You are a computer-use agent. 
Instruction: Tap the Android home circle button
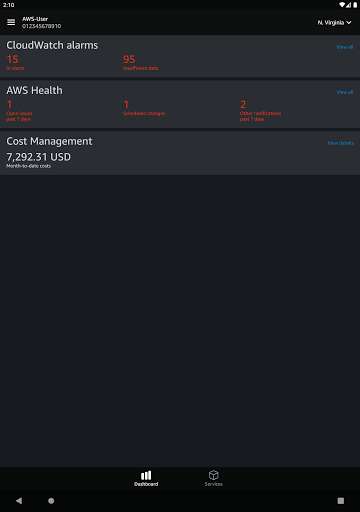pos(51,501)
